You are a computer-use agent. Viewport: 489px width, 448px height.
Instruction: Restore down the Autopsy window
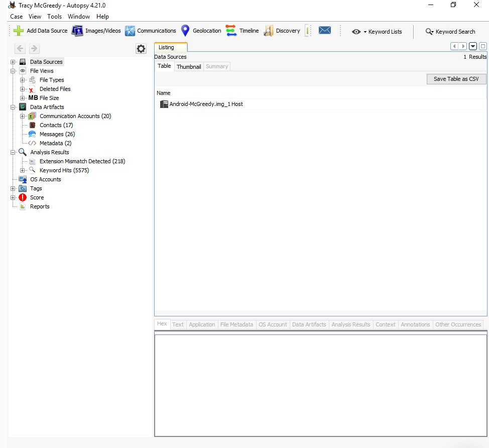click(x=453, y=5)
